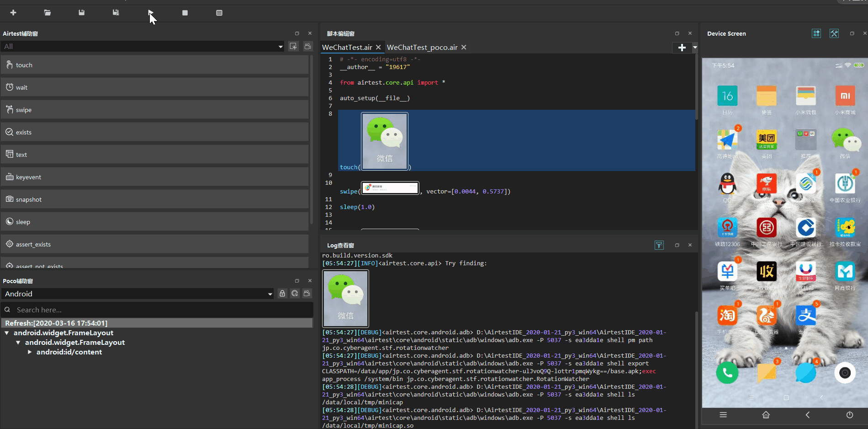
Task: Focus the Poco Search here field
Action: tap(157, 310)
